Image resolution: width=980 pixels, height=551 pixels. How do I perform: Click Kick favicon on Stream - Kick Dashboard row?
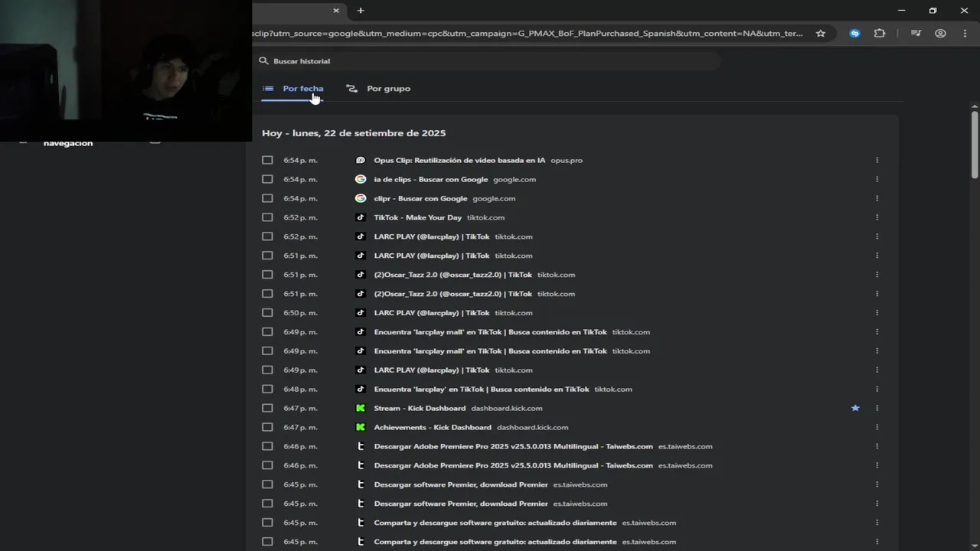pos(361,408)
